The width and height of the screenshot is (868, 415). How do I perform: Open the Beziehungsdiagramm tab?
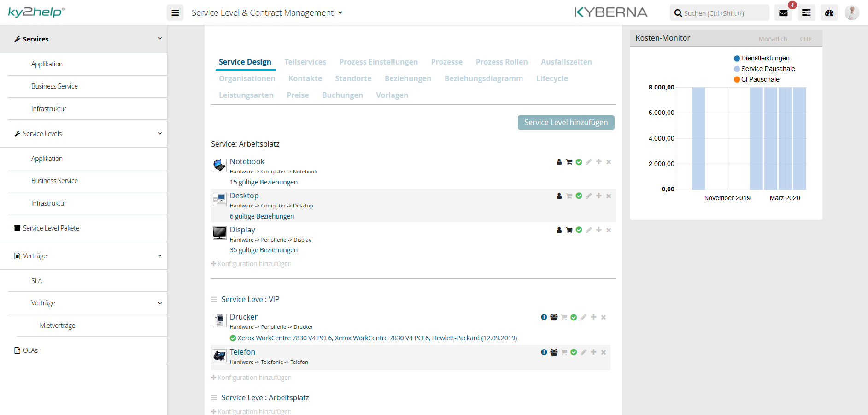[484, 78]
